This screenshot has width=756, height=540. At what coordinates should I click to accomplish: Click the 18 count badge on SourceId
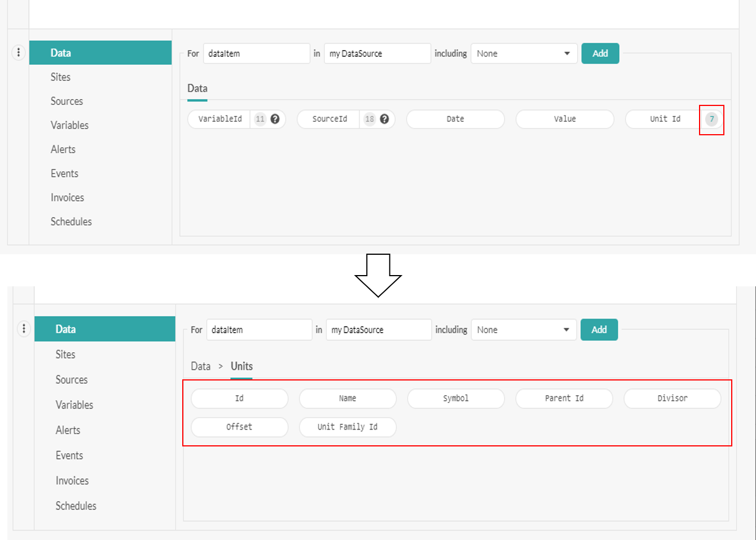370,119
